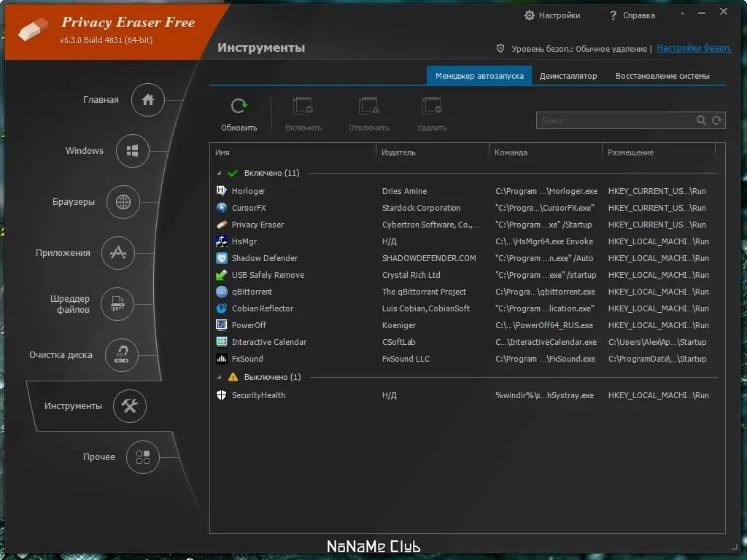
Task: Click the qBittorrent entry icon
Action: (222, 292)
